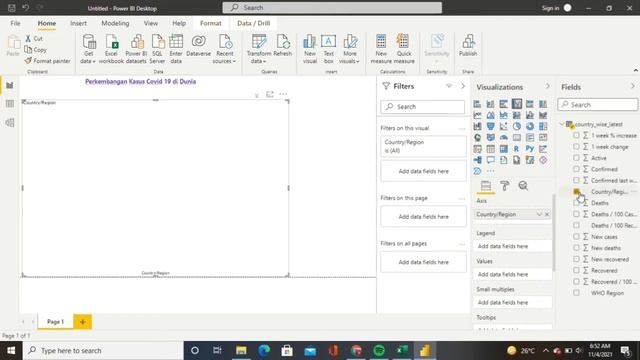Check the WHO Region field

pos(576,293)
